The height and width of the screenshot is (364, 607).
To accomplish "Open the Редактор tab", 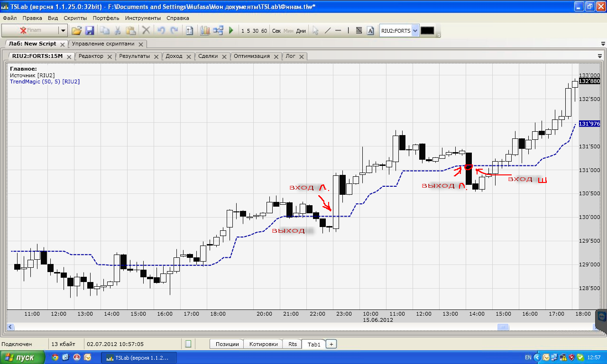I will [x=91, y=56].
